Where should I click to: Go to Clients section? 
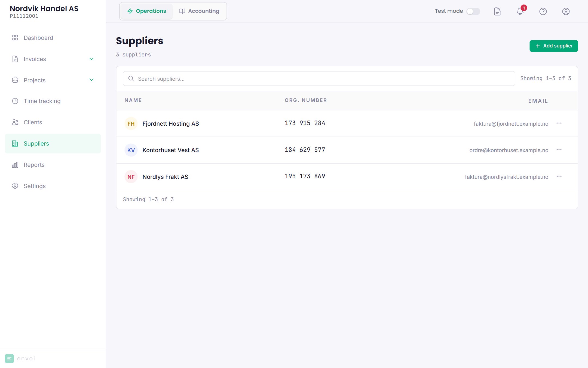click(x=53, y=122)
